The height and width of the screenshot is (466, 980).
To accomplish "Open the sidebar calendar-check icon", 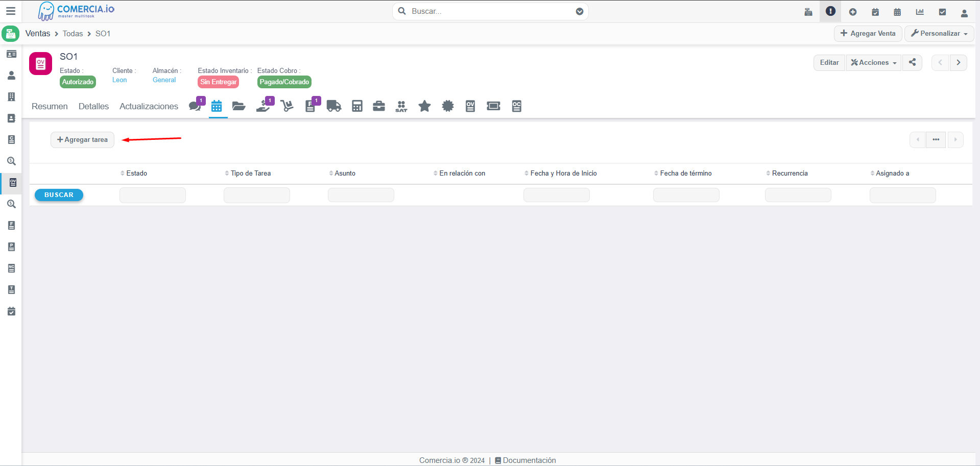I will [11, 311].
